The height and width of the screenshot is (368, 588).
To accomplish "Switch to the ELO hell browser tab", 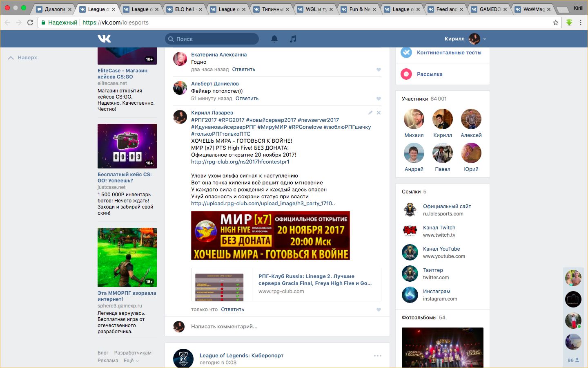I will tap(184, 9).
